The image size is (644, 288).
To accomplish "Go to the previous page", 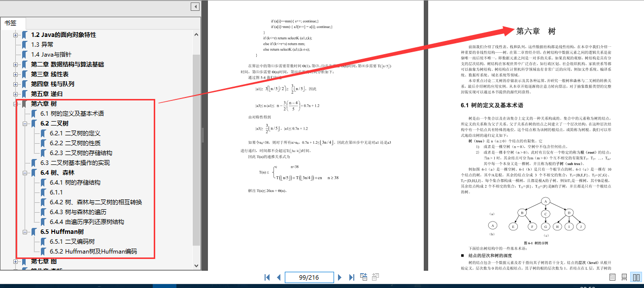I will tap(278, 278).
